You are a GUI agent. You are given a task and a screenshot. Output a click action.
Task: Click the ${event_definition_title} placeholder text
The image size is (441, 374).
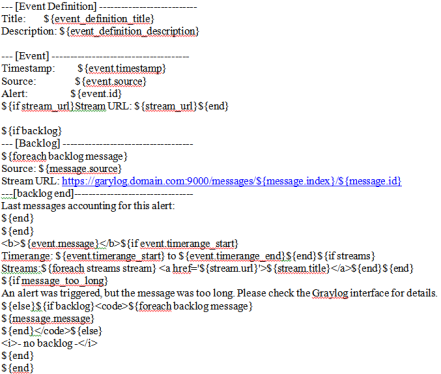(99, 19)
